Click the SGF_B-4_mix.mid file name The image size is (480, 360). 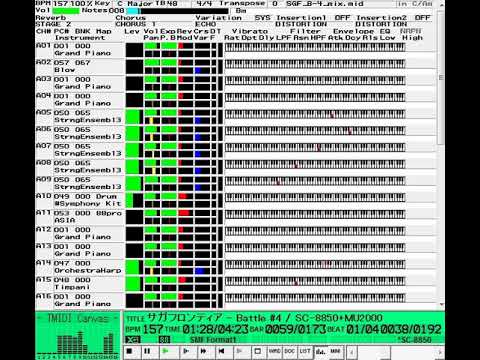pyautogui.click(x=325, y=3)
